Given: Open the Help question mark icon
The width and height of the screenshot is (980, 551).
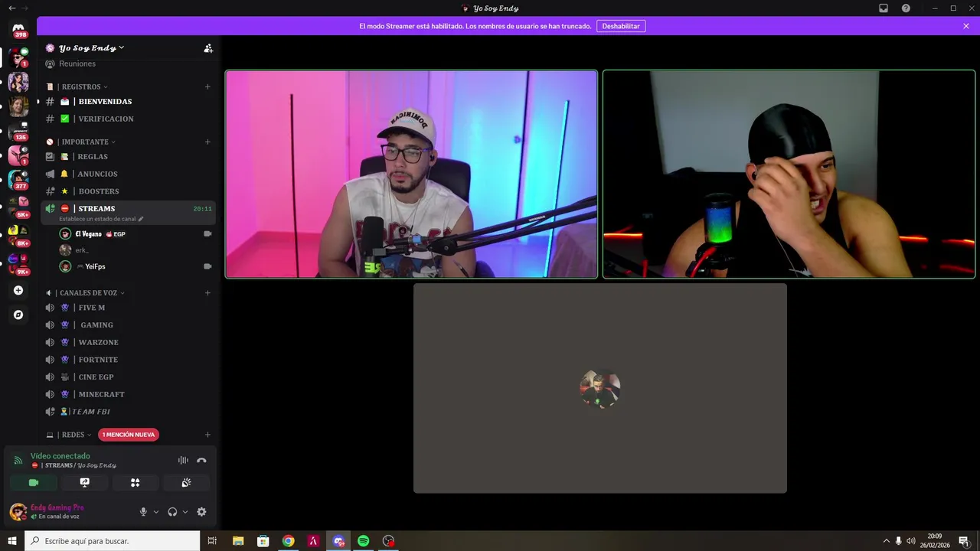Looking at the screenshot, I should (x=906, y=8).
